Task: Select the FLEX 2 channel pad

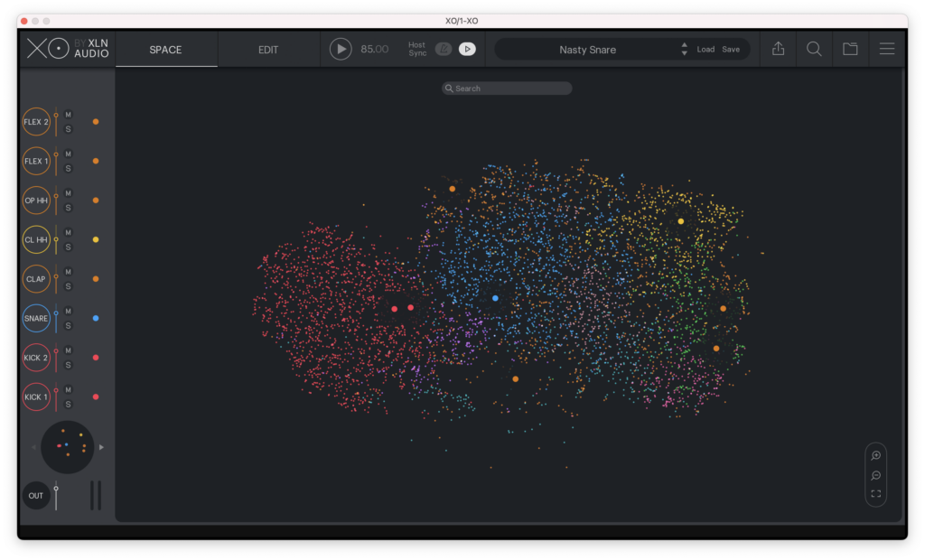Action: (36, 122)
